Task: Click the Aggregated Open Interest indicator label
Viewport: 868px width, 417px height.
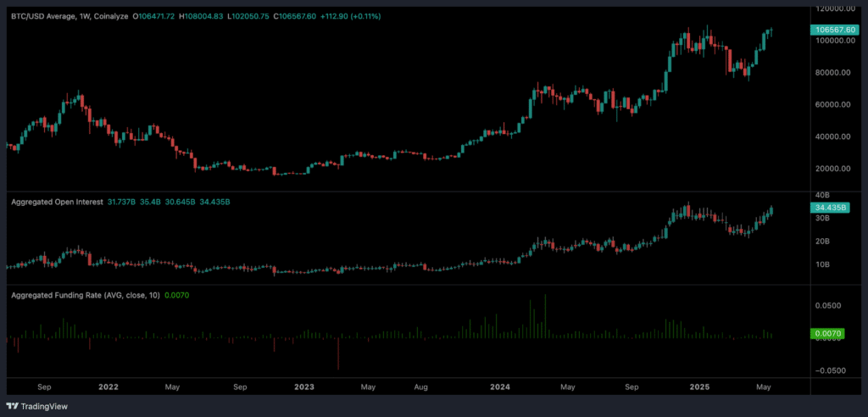Action: coord(57,202)
